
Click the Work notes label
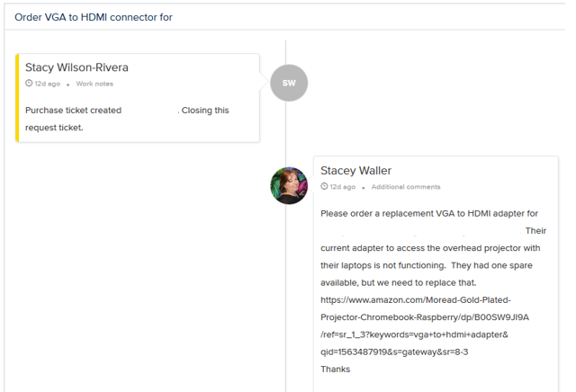(94, 84)
